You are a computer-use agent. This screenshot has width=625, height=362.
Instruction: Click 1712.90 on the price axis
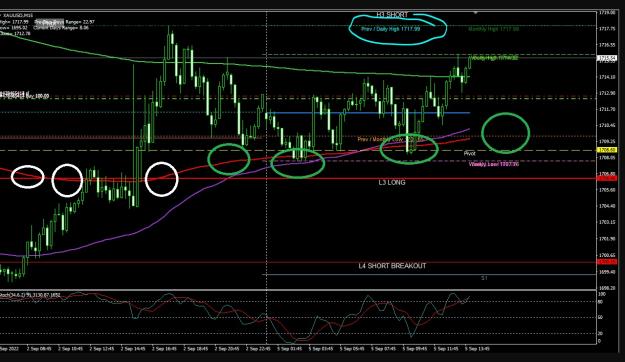pos(606,93)
